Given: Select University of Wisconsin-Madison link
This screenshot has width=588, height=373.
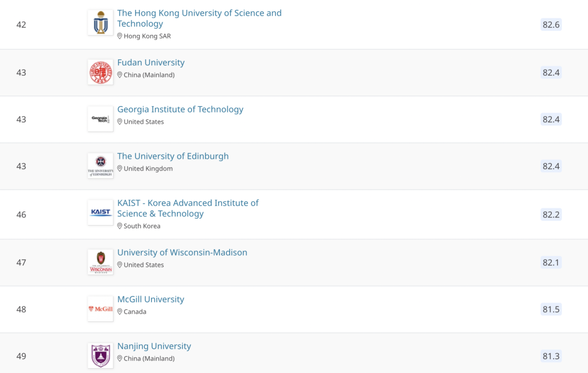Looking at the screenshot, I should (182, 252).
